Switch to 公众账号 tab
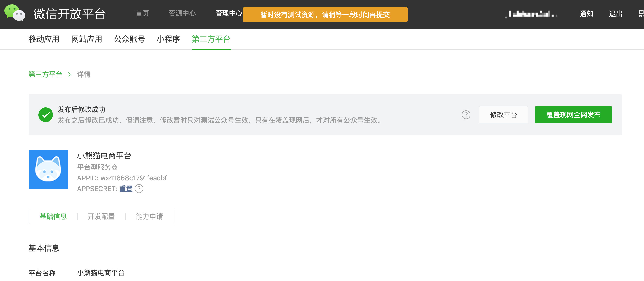The width and height of the screenshot is (644, 281). coord(130,39)
